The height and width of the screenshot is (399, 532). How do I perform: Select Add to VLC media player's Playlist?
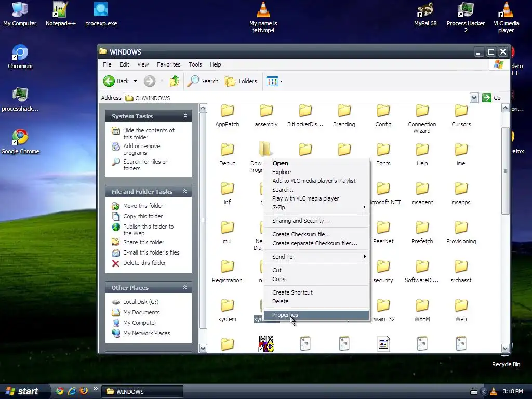click(316, 181)
